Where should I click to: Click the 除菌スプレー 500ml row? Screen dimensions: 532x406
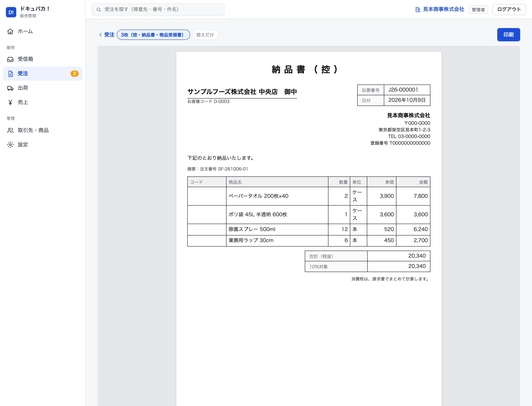click(309, 229)
